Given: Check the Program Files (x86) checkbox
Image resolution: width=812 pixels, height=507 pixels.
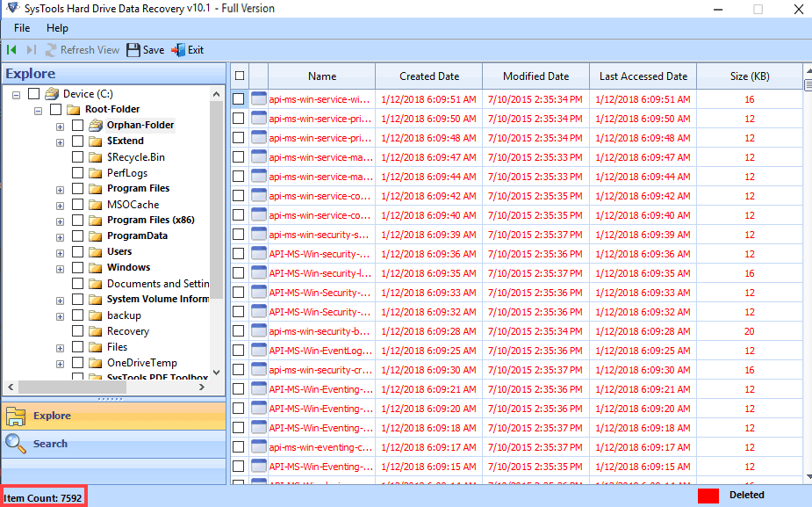Looking at the screenshot, I should click(x=77, y=220).
